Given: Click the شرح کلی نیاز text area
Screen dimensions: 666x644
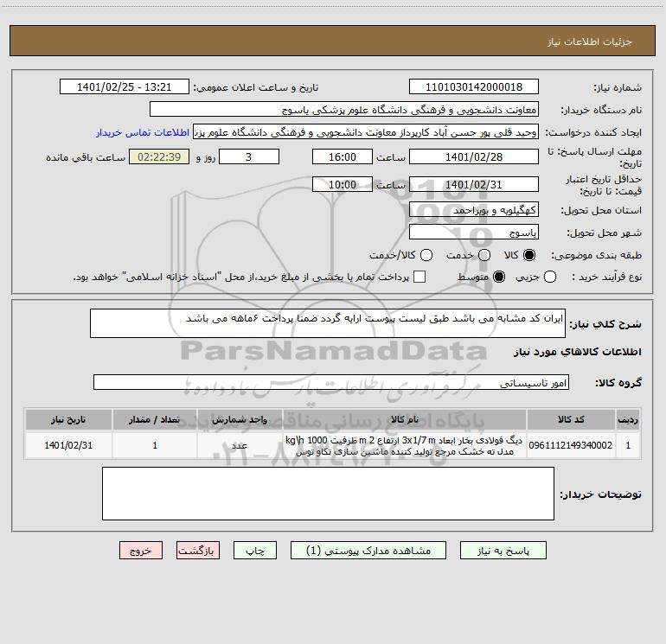Looking at the screenshot, I should pos(328,323).
